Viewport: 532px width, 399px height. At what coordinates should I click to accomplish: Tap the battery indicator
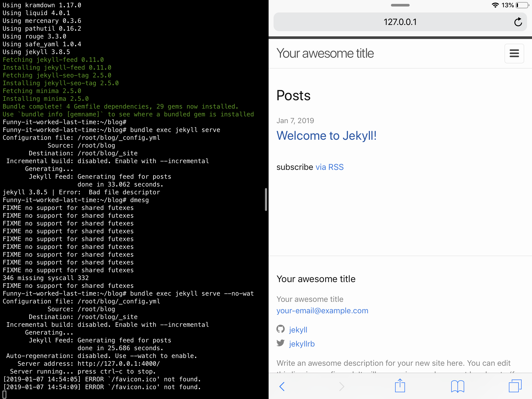coord(522,5)
